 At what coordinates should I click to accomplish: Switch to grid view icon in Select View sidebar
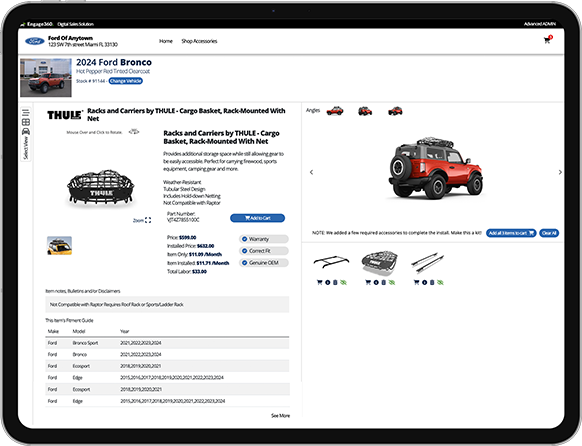pyautogui.click(x=26, y=122)
